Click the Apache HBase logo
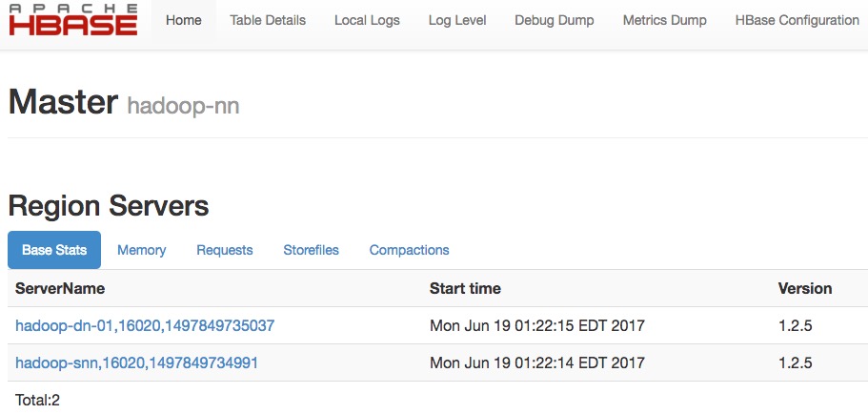Viewport: 868px width, 414px height. [x=73, y=20]
